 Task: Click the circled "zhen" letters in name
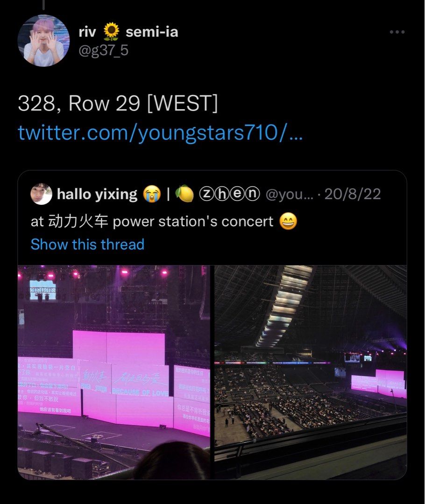point(228,194)
